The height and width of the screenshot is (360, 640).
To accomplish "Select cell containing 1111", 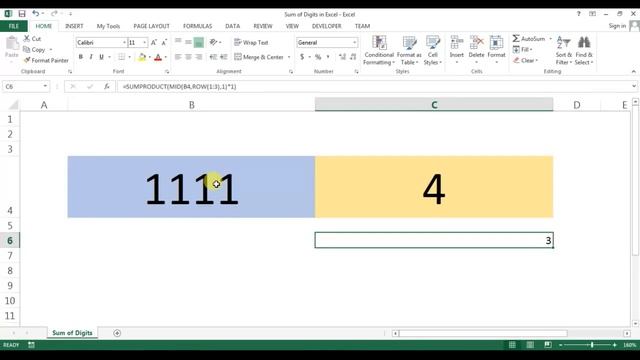I will 191,187.
